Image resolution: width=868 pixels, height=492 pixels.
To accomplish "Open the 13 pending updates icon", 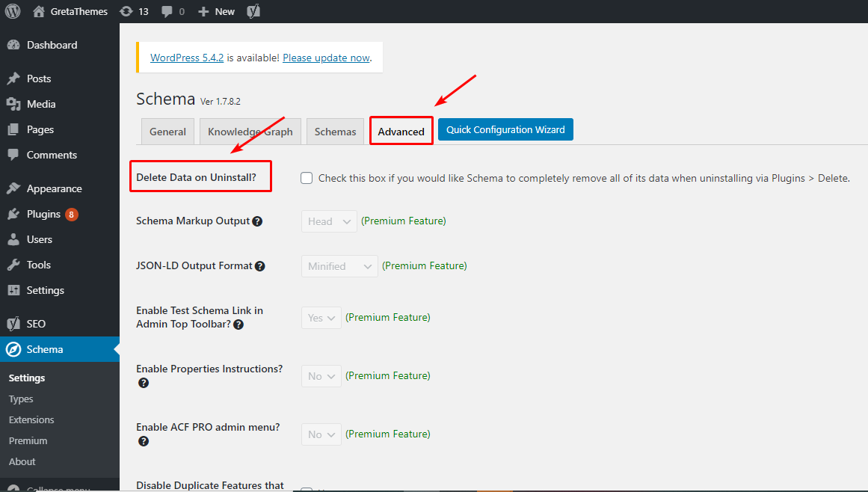I will 126,11.
